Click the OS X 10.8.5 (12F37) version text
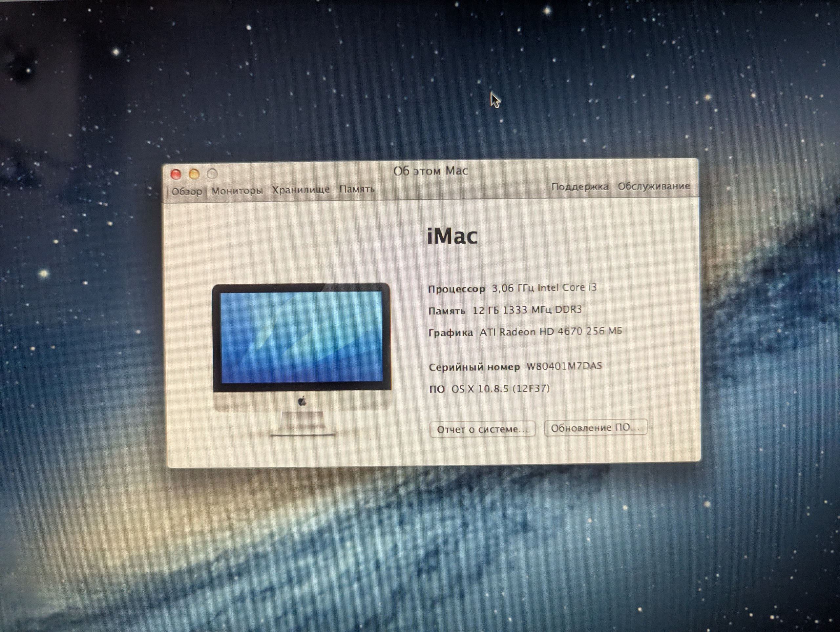This screenshot has height=632, width=840. point(500,389)
